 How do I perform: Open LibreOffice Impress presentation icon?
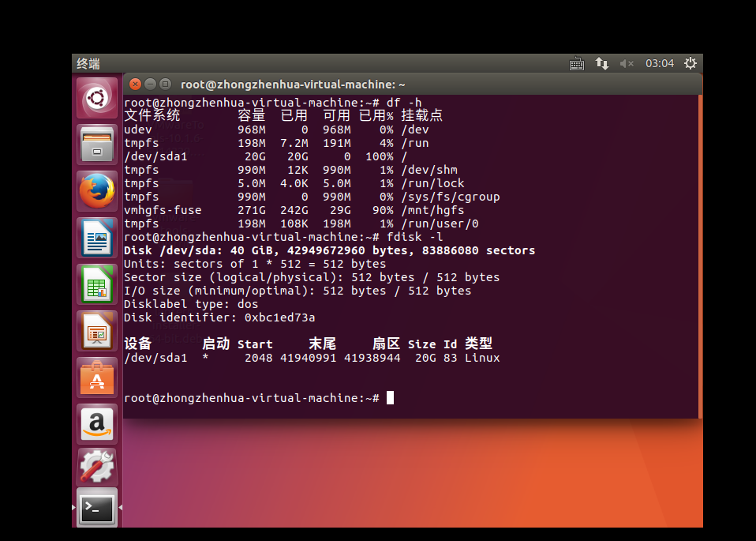[x=97, y=331]
